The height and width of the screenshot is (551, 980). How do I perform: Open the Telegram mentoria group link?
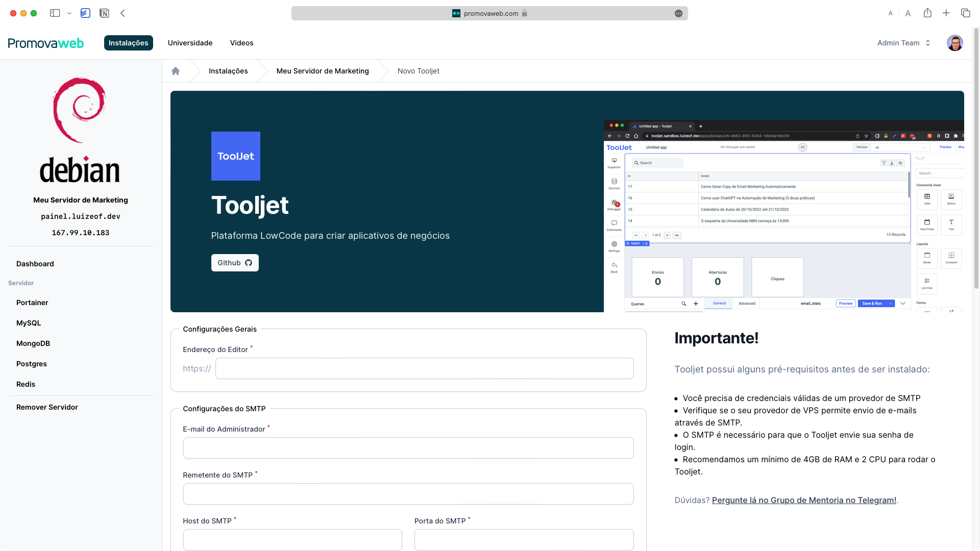[x=804, y=500]
